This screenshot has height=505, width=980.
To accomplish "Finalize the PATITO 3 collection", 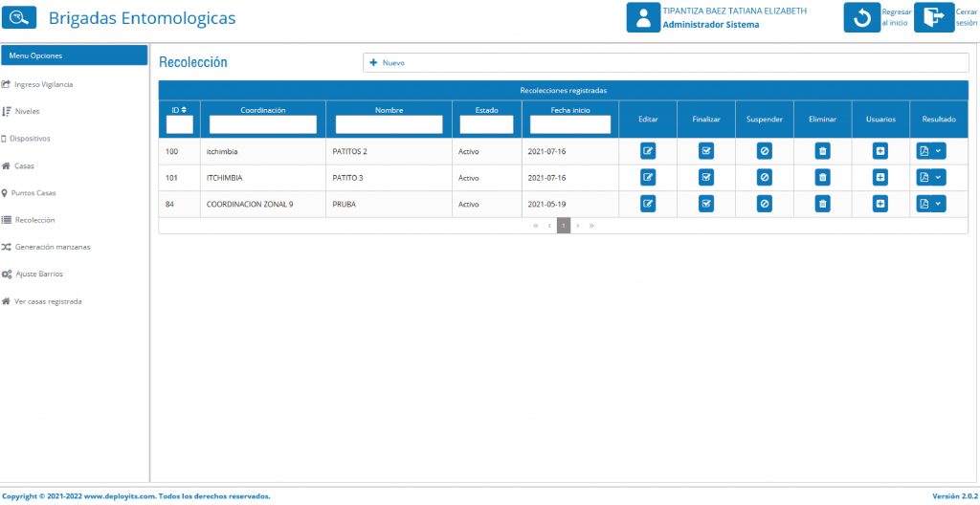I will pyautogui.click(x=706, y=177).
